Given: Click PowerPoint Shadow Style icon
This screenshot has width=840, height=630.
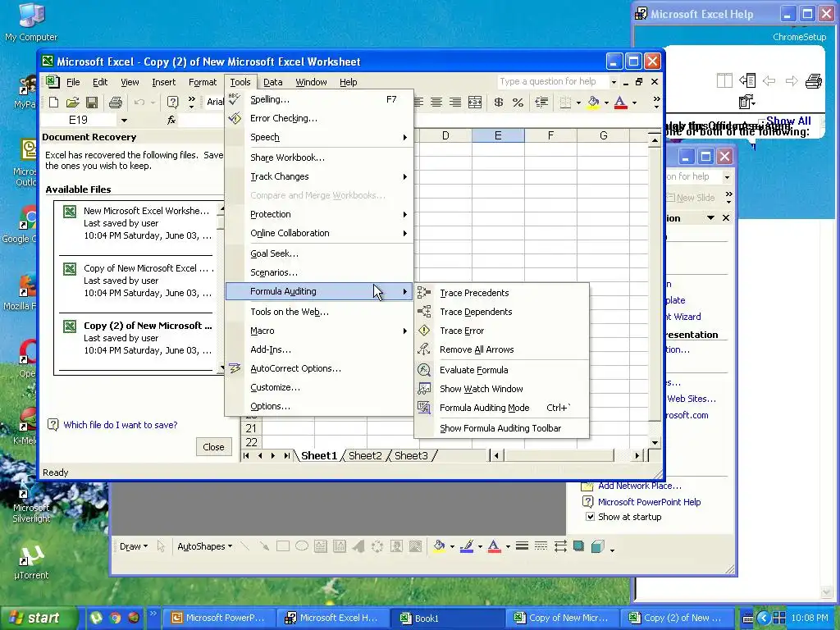Looking at the screenshot, I should (x=578, y=546).
